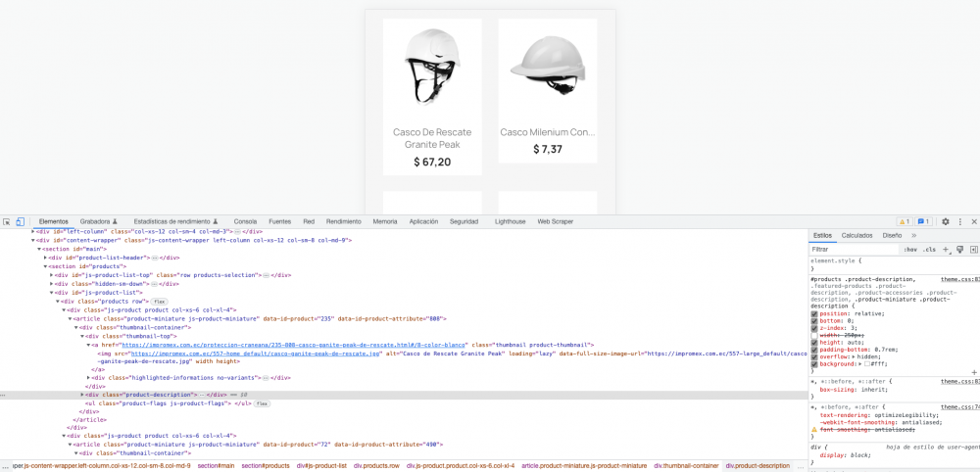The image size is (980, 472).
Task: Click the blue messages count badge
Action: 924,221
